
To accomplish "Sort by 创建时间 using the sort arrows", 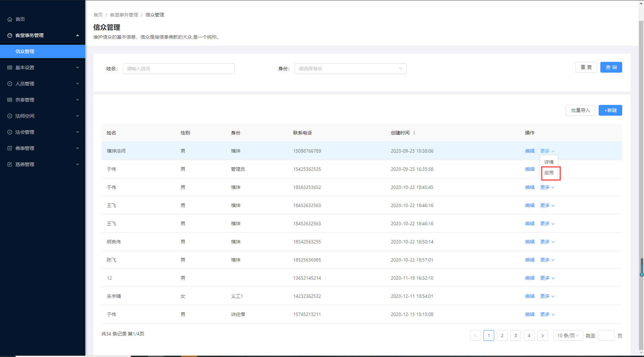I will 414,133.
